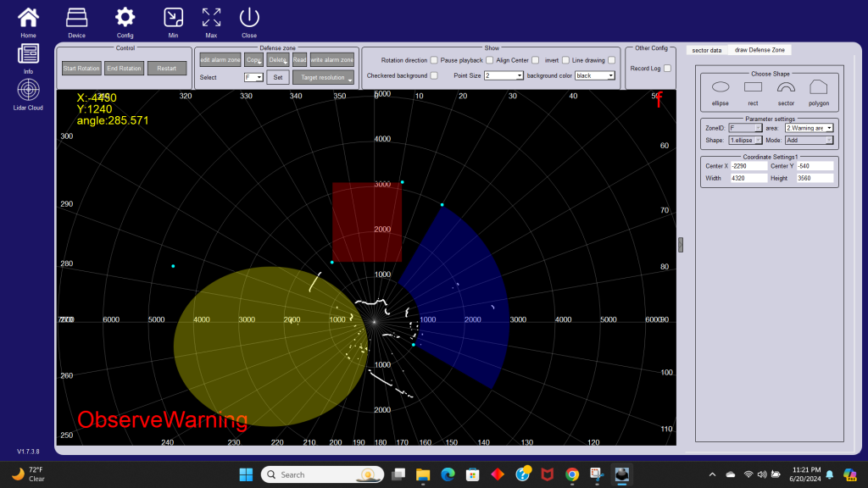The image size is (868, 488).
Task: Open the area dropdown in Parameter settings
Action: tap(809, 128)
